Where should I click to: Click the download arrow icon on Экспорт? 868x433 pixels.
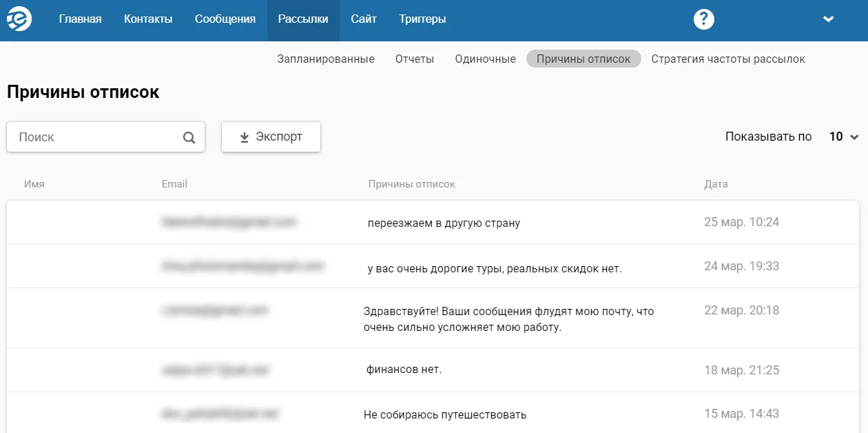tap(244, 137)
